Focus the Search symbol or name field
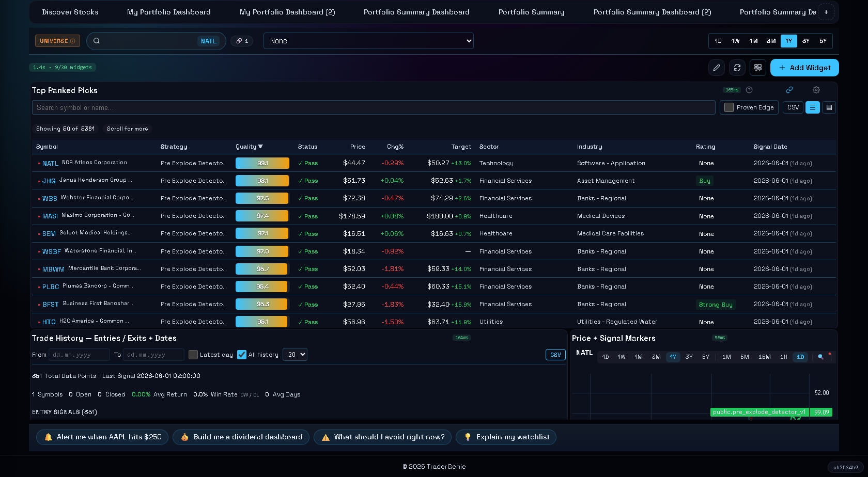This screenshot has width=868, height=477. coord(374,107)
